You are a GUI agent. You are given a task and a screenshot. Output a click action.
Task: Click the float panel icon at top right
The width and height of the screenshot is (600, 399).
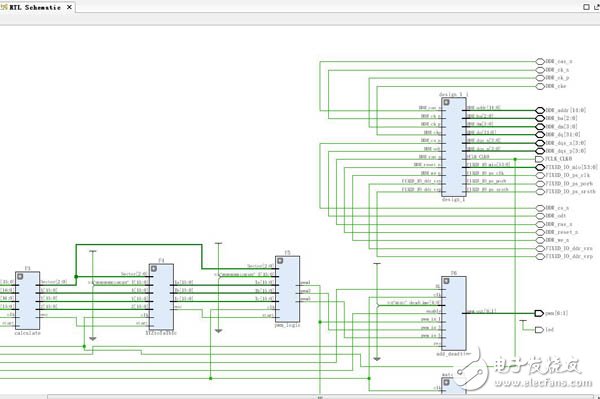(597, 7)
